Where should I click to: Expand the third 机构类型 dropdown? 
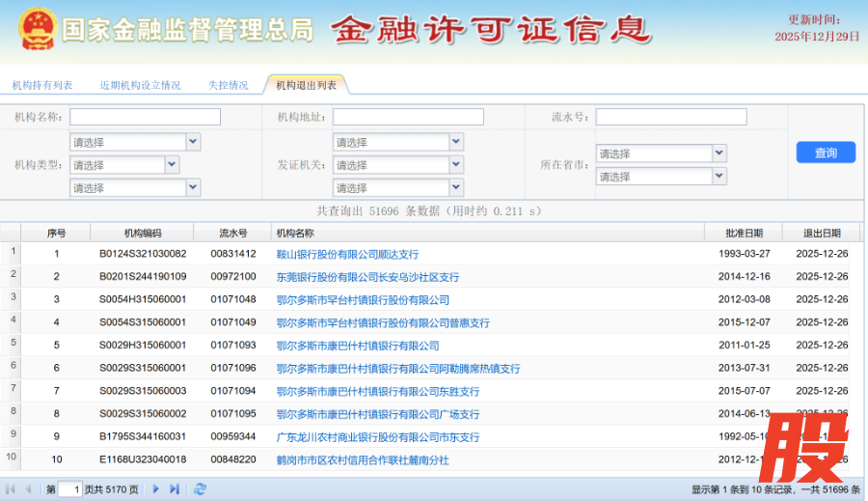click(193, 187)
